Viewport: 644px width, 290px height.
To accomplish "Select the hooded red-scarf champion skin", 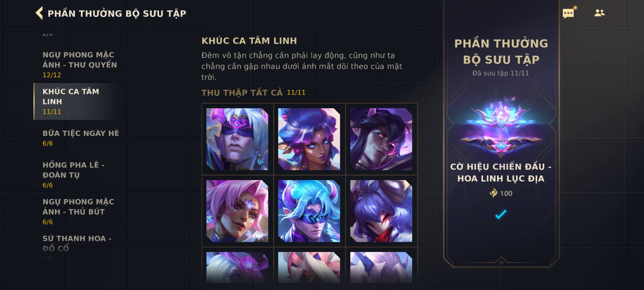I will 381,211.
